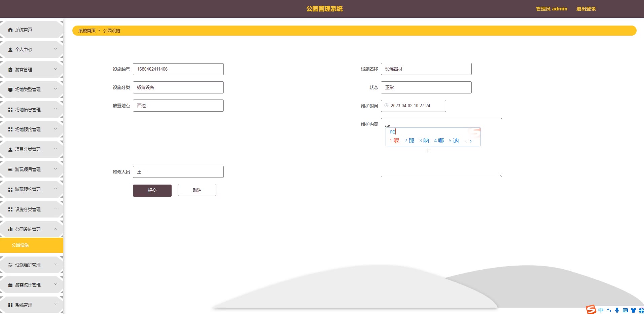Choose IME candidate 2 那

click(x=409, y=141)
